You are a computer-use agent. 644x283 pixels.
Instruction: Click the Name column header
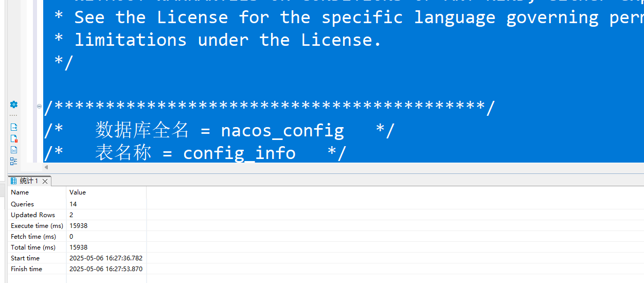click(x=20, y=192)
